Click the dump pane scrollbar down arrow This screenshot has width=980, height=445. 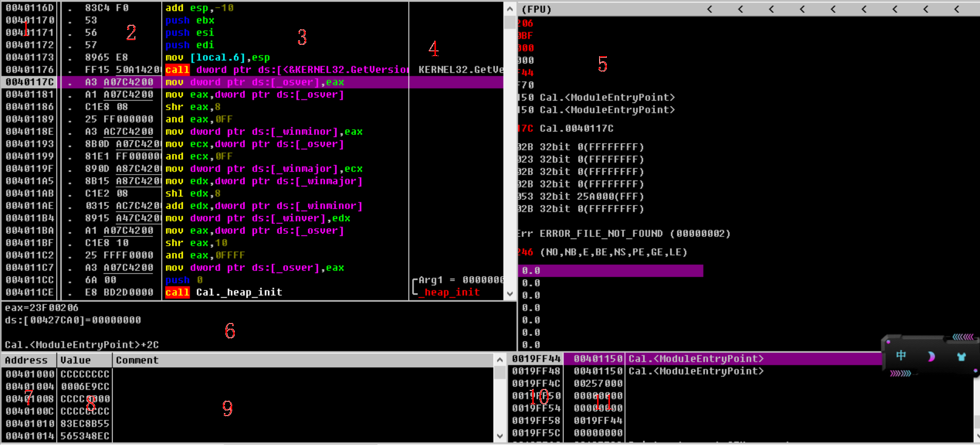(499, 436)
